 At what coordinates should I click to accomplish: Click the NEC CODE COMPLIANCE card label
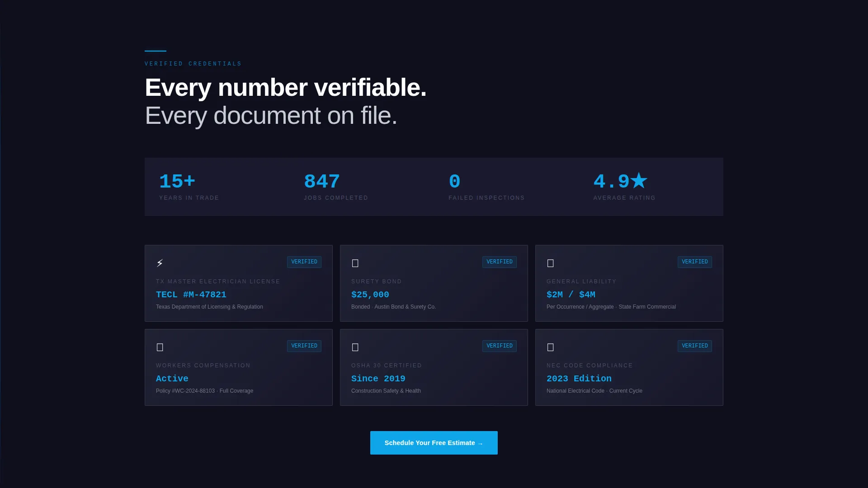tap(590, 366)
